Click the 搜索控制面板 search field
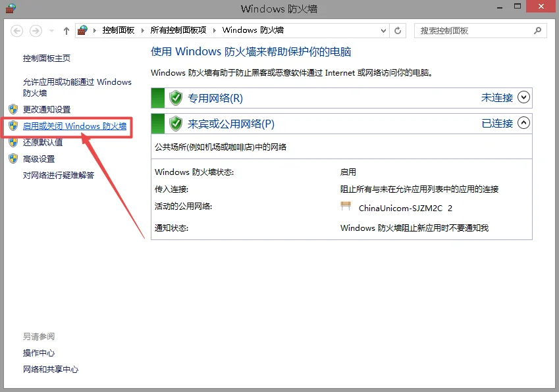 click(480, 31)
